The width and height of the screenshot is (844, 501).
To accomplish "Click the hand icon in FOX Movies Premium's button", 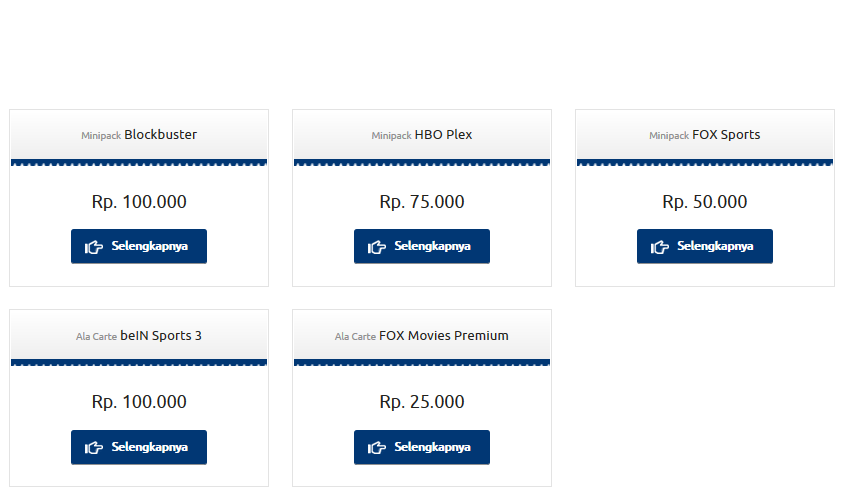I will 377,448.
